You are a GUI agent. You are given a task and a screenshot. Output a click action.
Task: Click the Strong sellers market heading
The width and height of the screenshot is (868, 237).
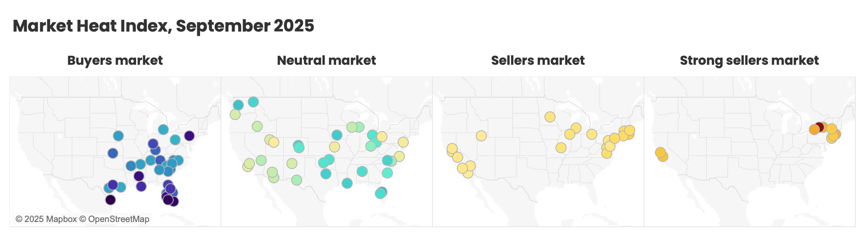749,60
